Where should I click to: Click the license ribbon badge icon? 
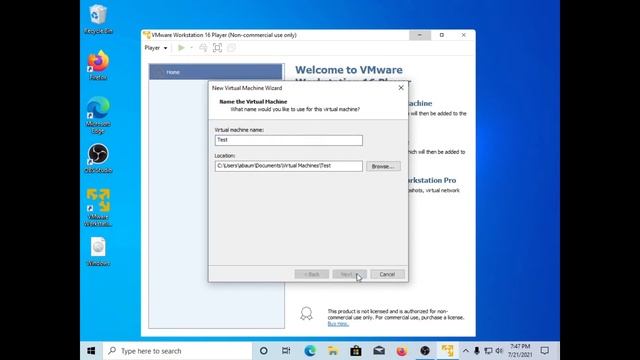coord(306,313)
